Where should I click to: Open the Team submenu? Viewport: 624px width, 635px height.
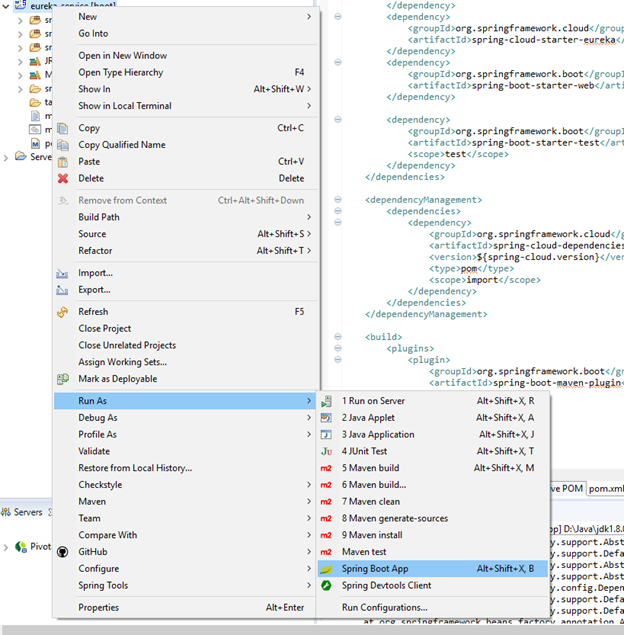click(186, 518)
